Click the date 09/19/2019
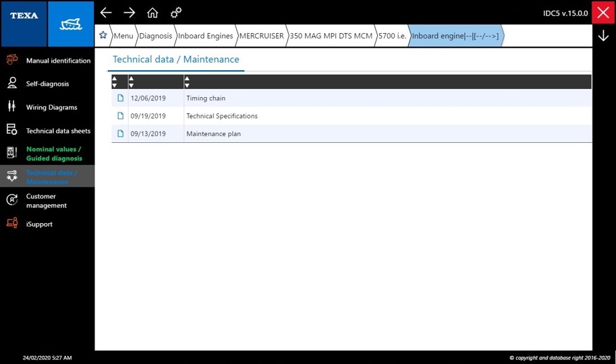Screen dimensions: 616x364 tap(148, 116)
